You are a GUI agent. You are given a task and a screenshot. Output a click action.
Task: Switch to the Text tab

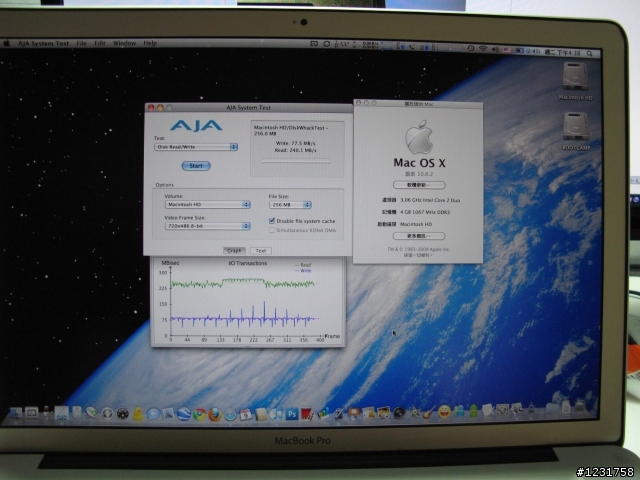(260, 251)
